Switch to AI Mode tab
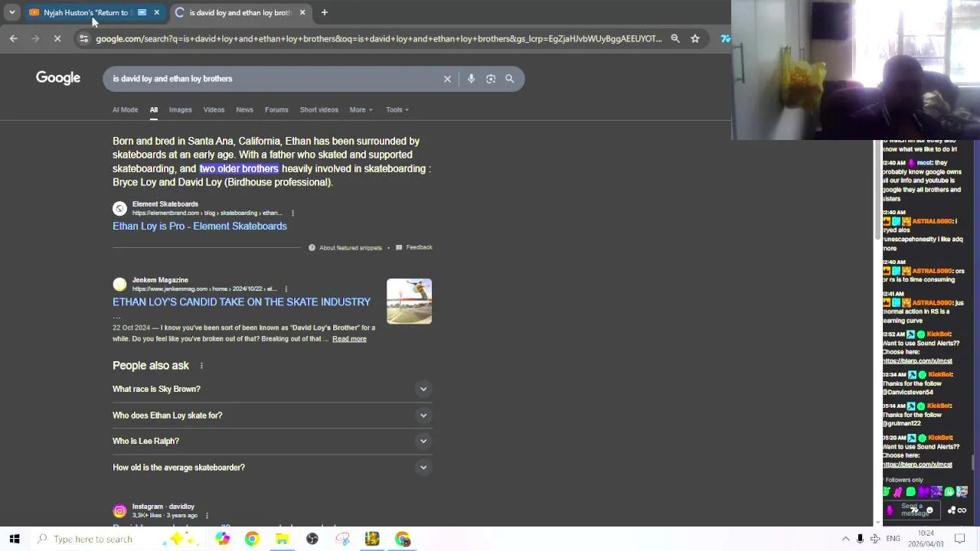This screenshot has width=980, height=551. (125, 109)
